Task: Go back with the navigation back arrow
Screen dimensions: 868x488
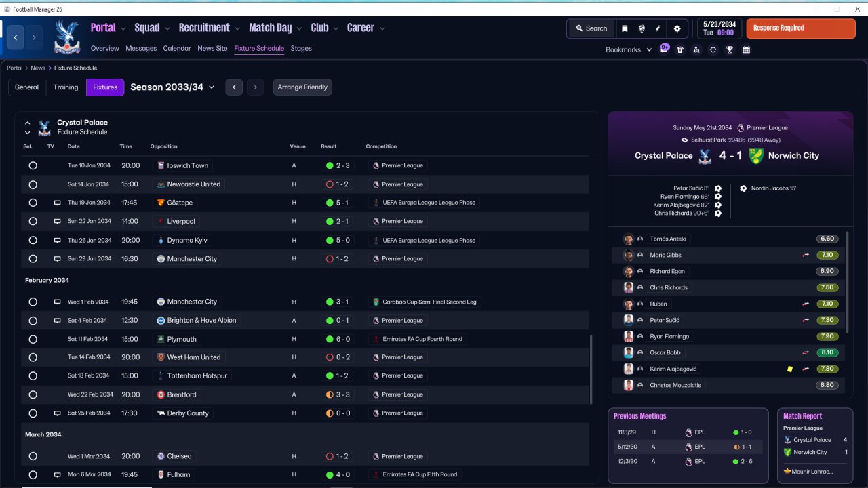Action: click(16, 37)
